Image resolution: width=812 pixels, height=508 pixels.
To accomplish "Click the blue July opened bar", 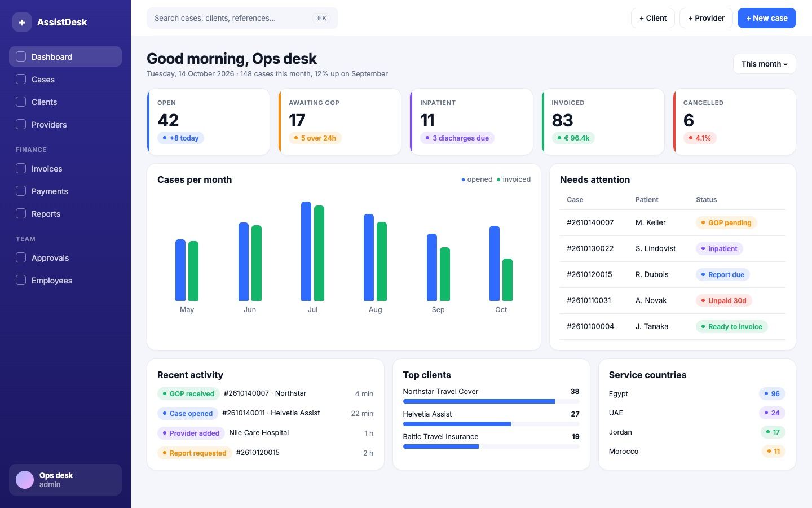I will tap(306, 251).
